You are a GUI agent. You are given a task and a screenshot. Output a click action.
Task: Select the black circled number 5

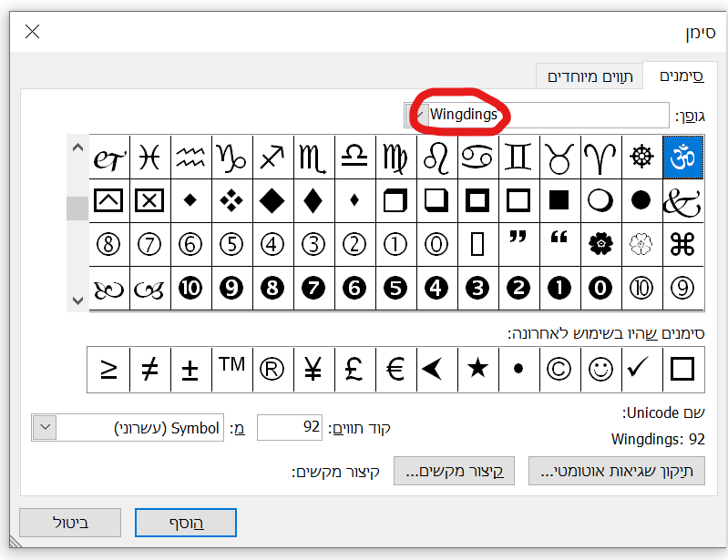point(396,288)
